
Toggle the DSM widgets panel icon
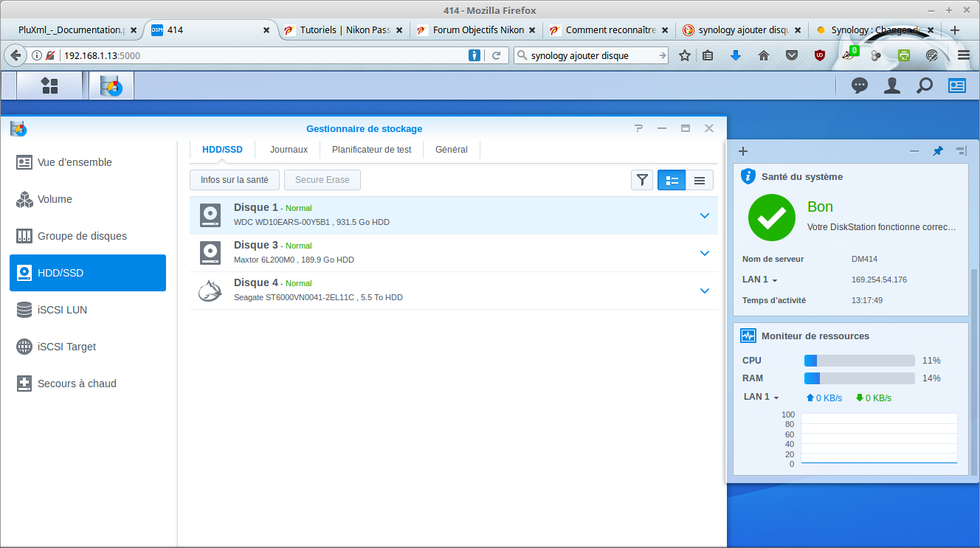(x=957, y=86)
